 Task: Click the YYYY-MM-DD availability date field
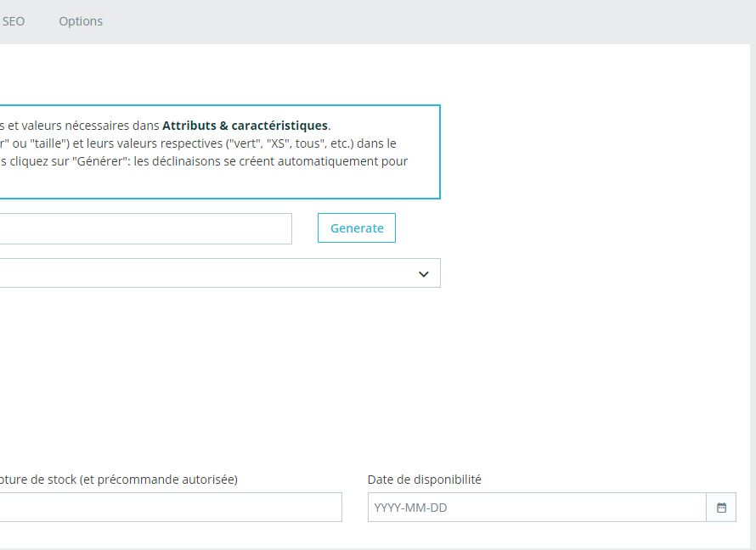(537, 507)
